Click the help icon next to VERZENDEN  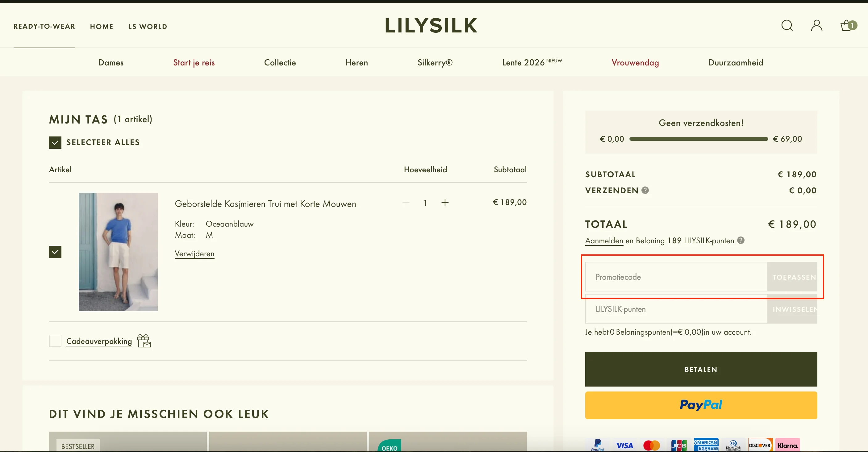[x=645, y=190]
